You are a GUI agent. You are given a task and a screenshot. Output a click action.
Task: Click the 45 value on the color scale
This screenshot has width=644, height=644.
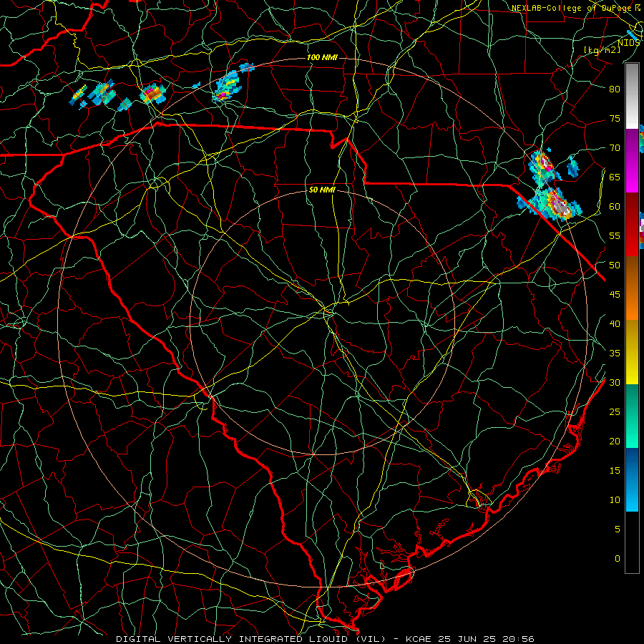click(x=615, y=295)
